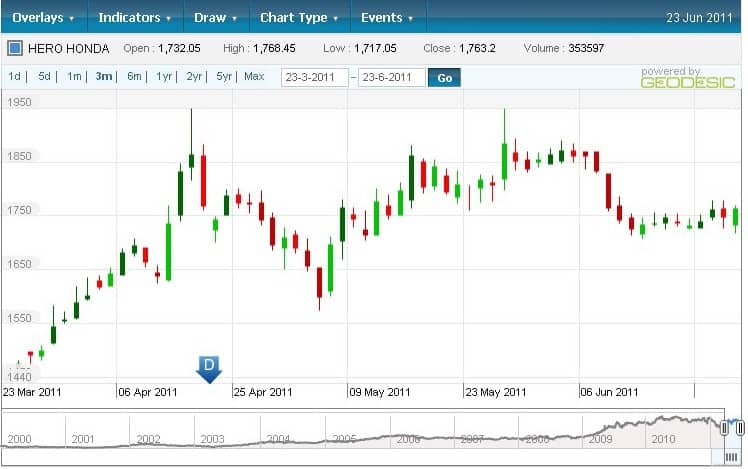Click the start date field 23-3-2011
This screenshot has width=748, height=469.
[314, 77]
